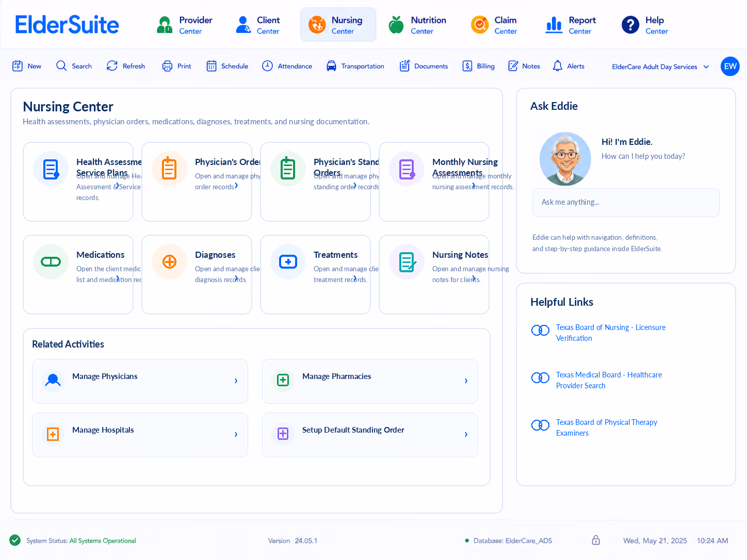This screenshot has height=560, width=747.
Task: Click the Medications pill icon
Action: pyautogui.click(x=51, y=262)
